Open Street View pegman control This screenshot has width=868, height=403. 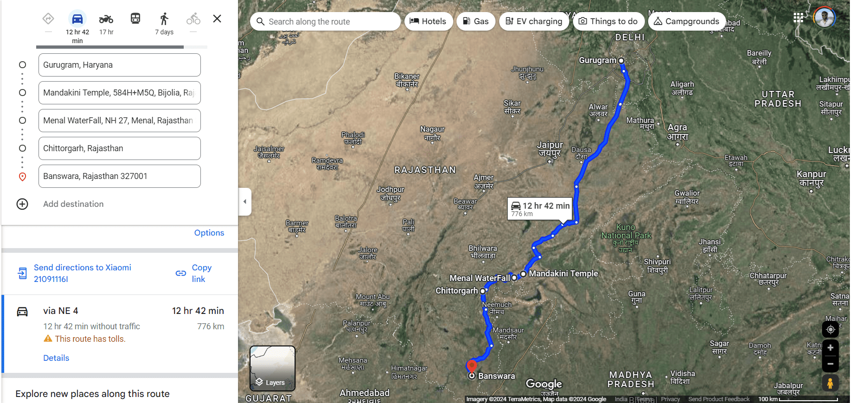(830, 383)
